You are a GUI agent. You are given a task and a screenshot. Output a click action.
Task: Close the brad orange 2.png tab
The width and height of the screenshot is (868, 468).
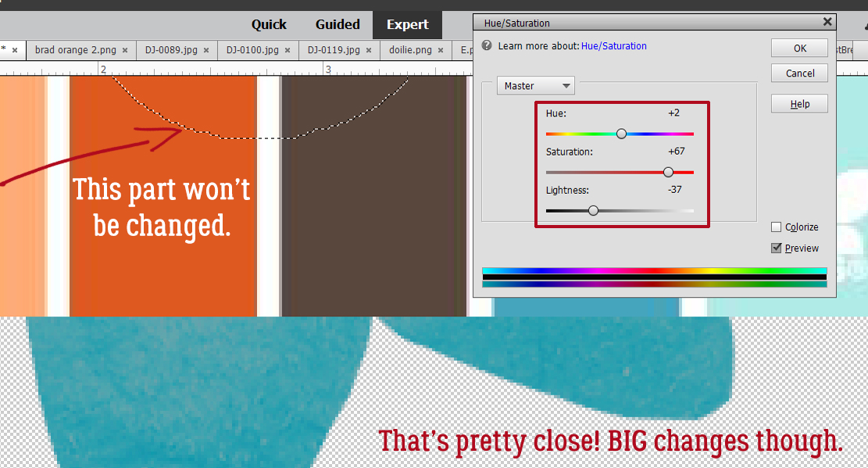125,51
